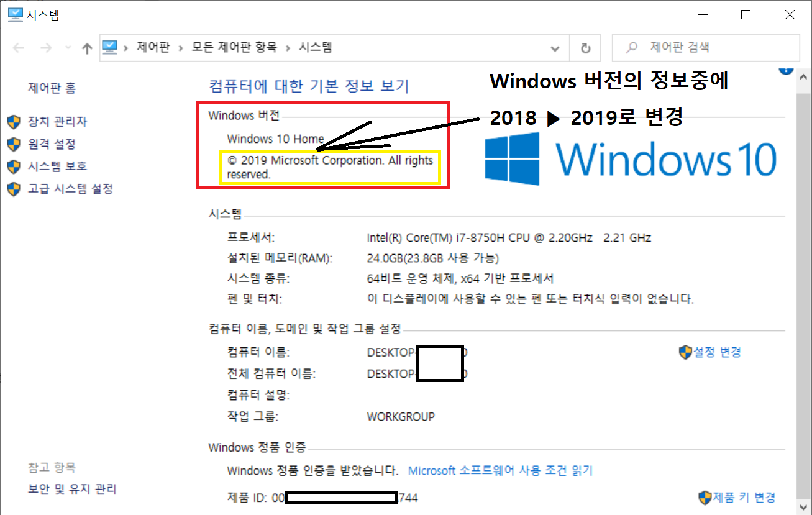This screenshot has height=515, width=812.
Task: Click the 64비트 운영 체제 value
Action: [460, 278]
